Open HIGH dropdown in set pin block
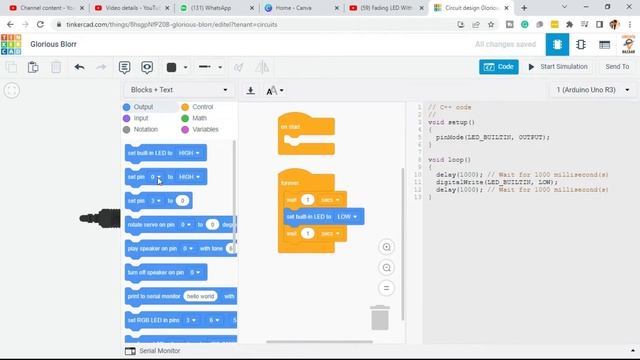This screenshot has height=360, width=640. [189, 177]
